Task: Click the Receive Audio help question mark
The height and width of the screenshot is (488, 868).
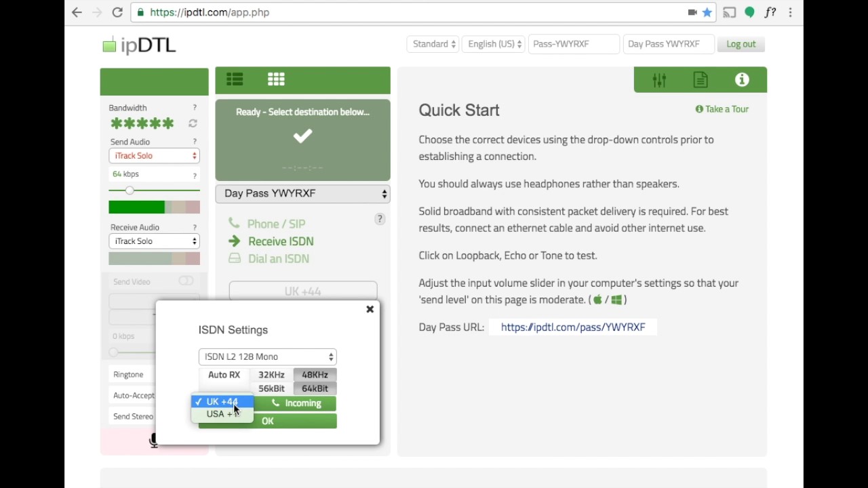Action: pos(195,227)
